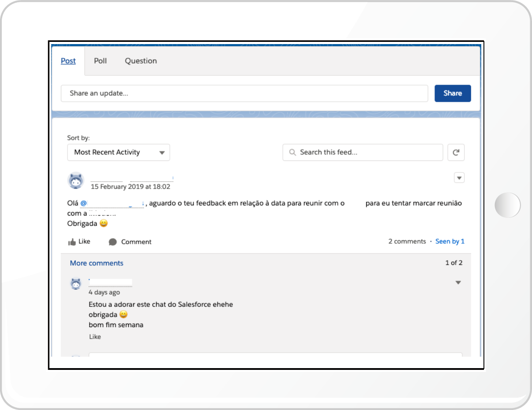532x410 pixels.
Task: Click the blue Share button
Action: click(x=453, y=93)
